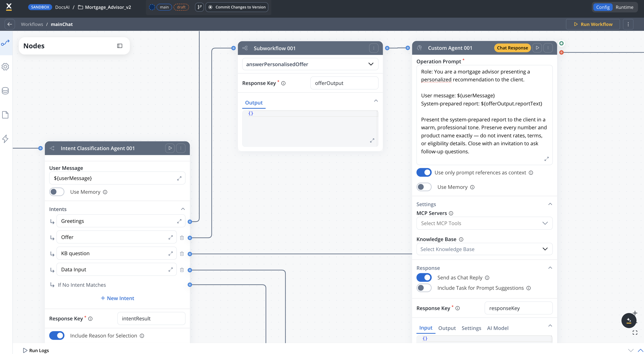This screenshot has width=644, height=354.
Task: Open Subworkflow 001 three-dot options menu
Action: click(373, 48)
